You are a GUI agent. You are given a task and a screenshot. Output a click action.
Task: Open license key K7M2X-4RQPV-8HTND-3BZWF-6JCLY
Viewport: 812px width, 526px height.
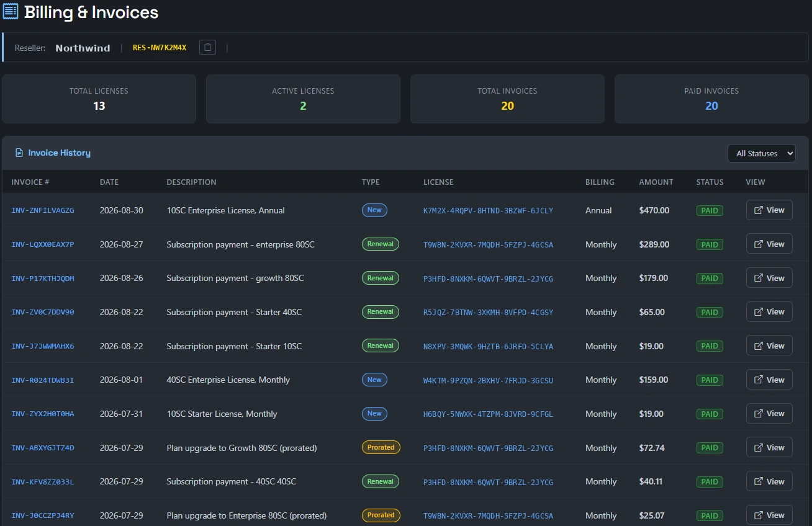(x=488, y=211)
